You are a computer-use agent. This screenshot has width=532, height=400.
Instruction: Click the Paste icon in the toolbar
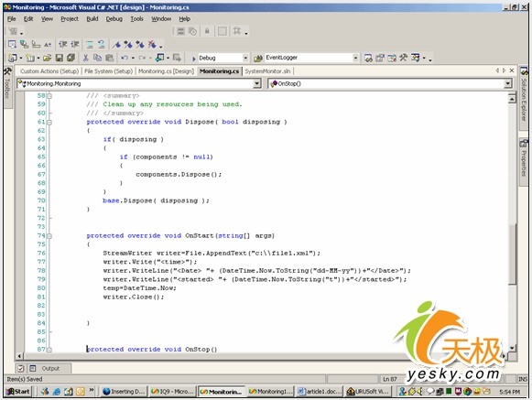[x=109, y=58]
